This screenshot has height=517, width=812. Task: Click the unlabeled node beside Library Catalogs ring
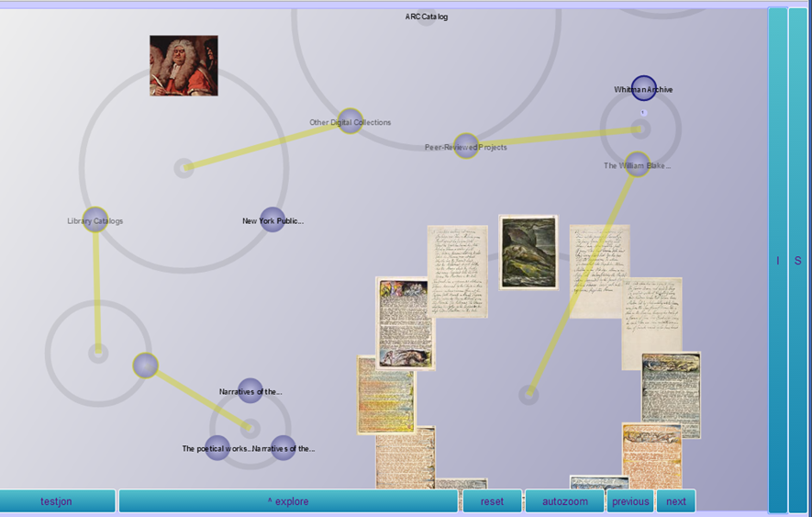pos(146,365)
